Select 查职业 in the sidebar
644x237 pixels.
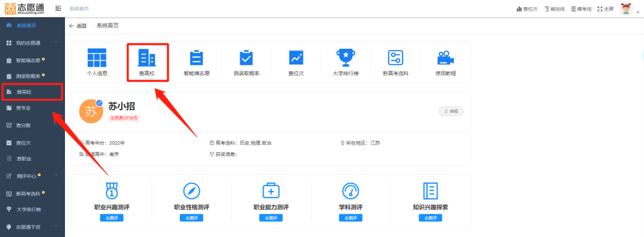32,158
